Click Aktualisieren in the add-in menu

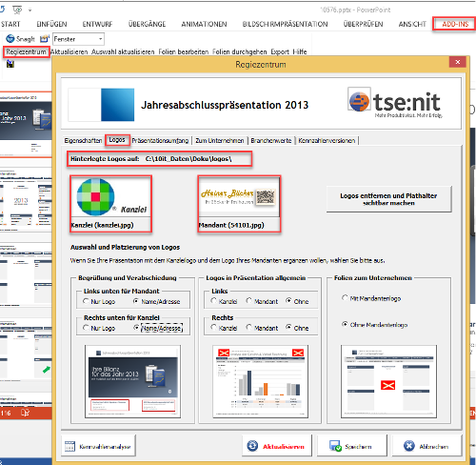pyautogui.click(x=69, y=51)
